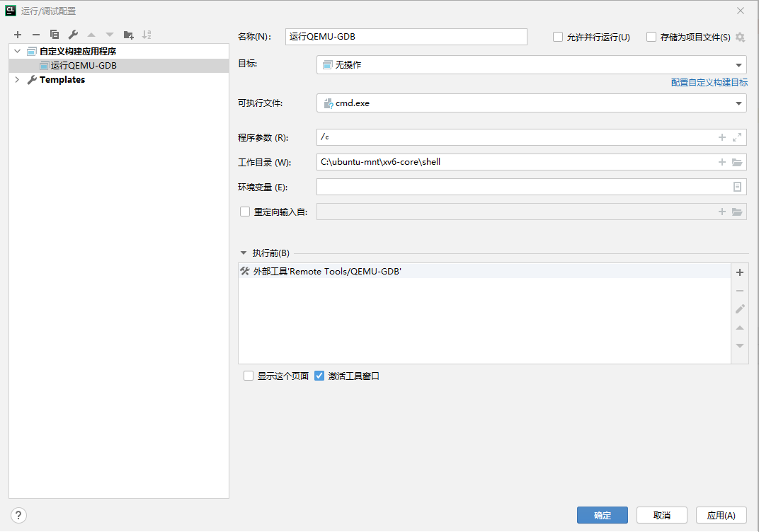Browse for working directory folder icon
Screen dimensions: 759x532
(x=737, y=162)
